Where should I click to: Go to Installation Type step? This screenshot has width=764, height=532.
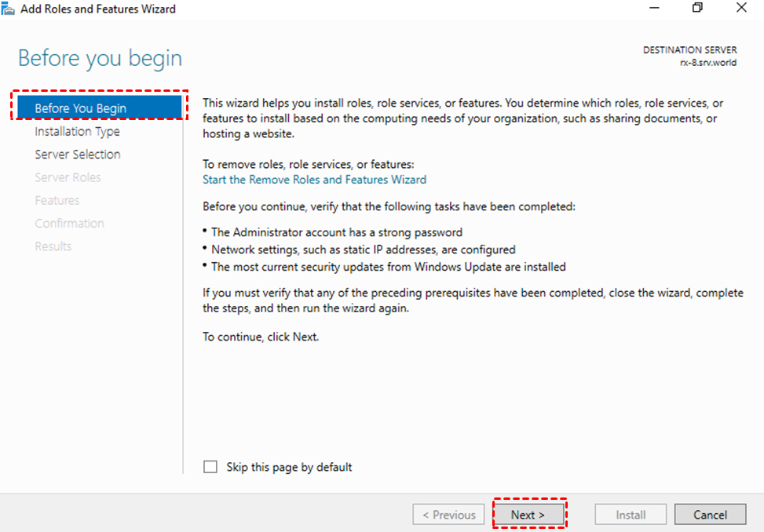tap(77, 131)
